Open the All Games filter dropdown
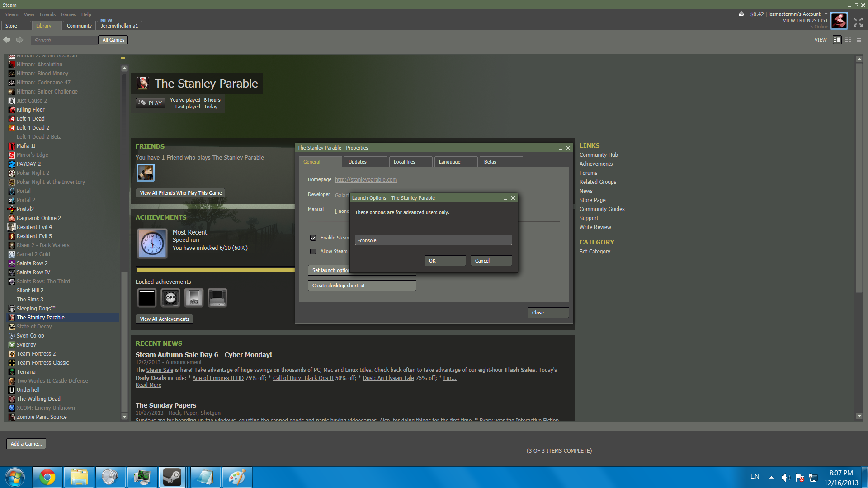868x488 pixels. pyautogui.click(x=113, y=40)
